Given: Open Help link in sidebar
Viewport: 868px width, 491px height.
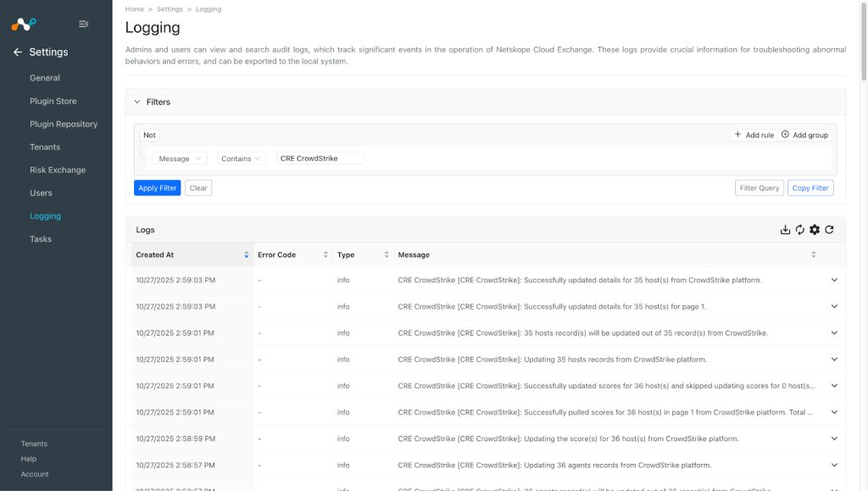Looking at the screenshot, I should click(x=29, y=459).
